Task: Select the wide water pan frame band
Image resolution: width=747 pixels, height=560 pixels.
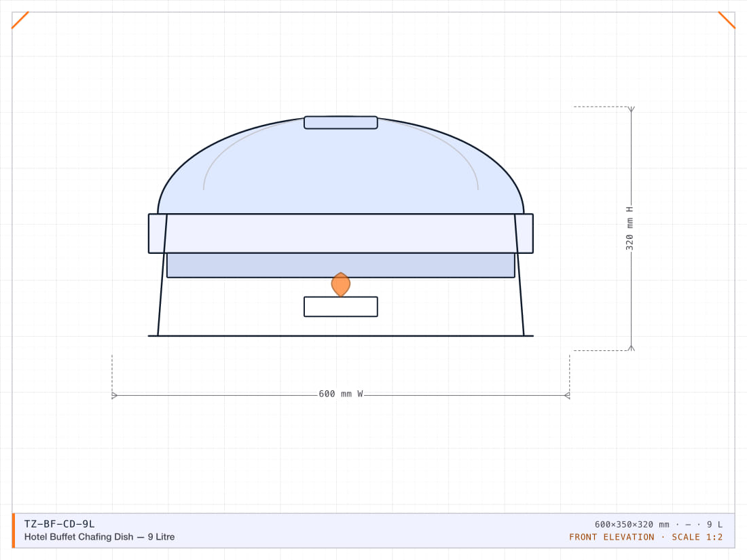Action: pyautogui.click(x=341, y=234)
